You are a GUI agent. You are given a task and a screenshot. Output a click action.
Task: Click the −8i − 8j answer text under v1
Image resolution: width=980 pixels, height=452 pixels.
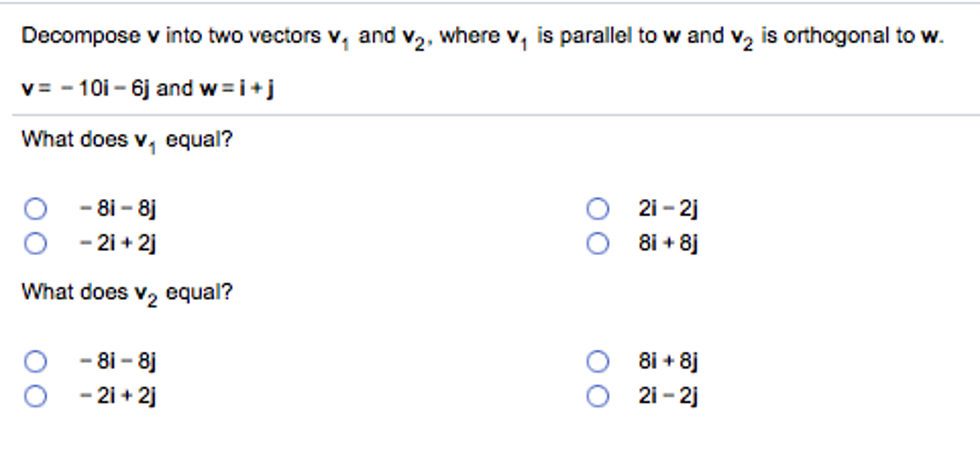coord(118,209)
